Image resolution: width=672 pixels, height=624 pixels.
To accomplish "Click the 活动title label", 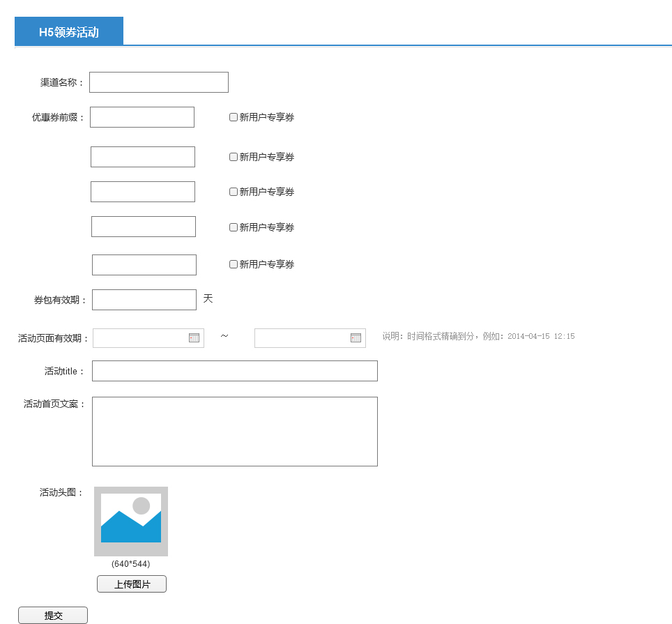I will coord(64,371).
